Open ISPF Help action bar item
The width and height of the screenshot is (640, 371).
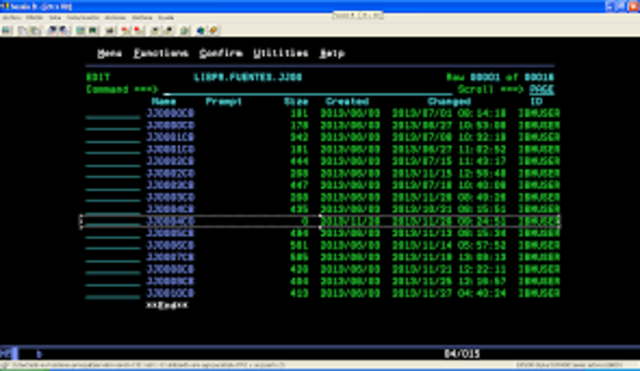click(332, 53)
